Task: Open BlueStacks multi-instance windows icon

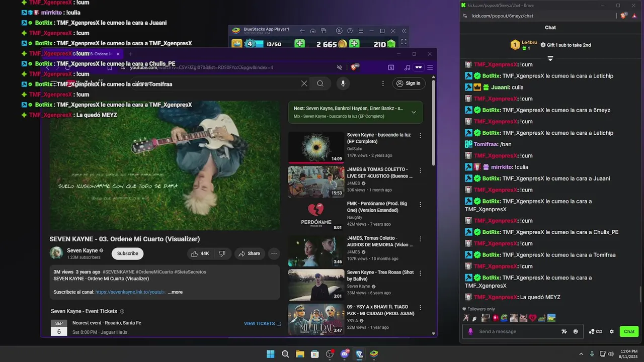Action: (324, 31)
